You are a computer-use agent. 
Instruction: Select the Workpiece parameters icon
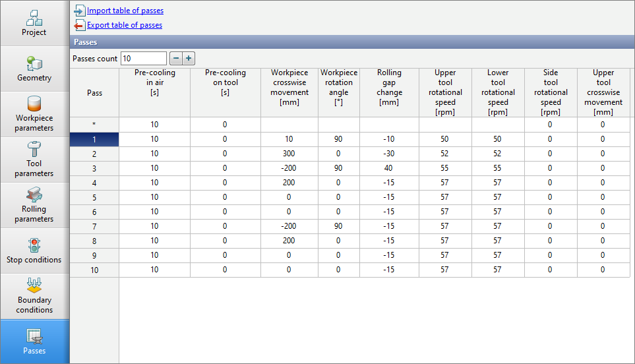34,104
